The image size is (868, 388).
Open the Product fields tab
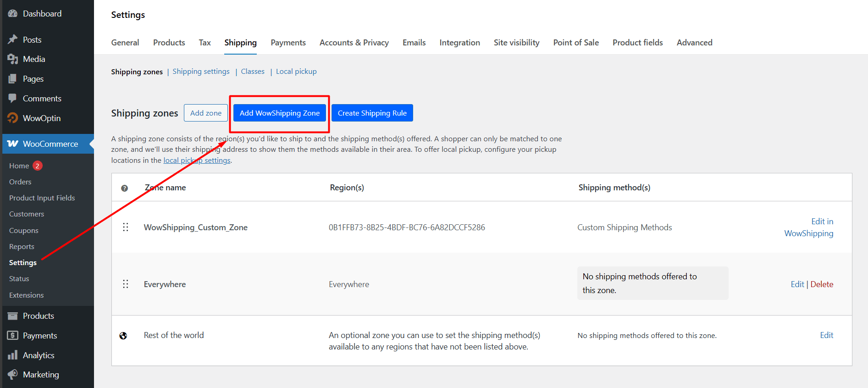coord(638,43)
